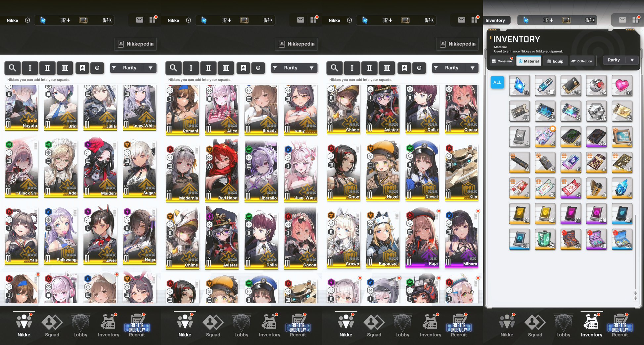Viewport: 644px width, 345px height.
Task: Open the Folkwang character card
Action: (x=61, y=236)
